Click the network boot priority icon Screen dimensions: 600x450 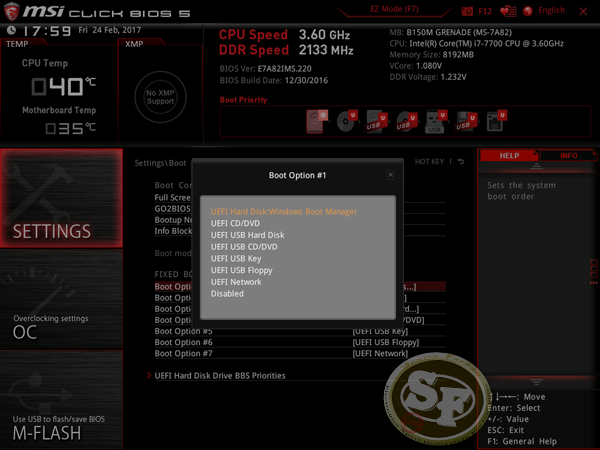[x=496, y=121]
